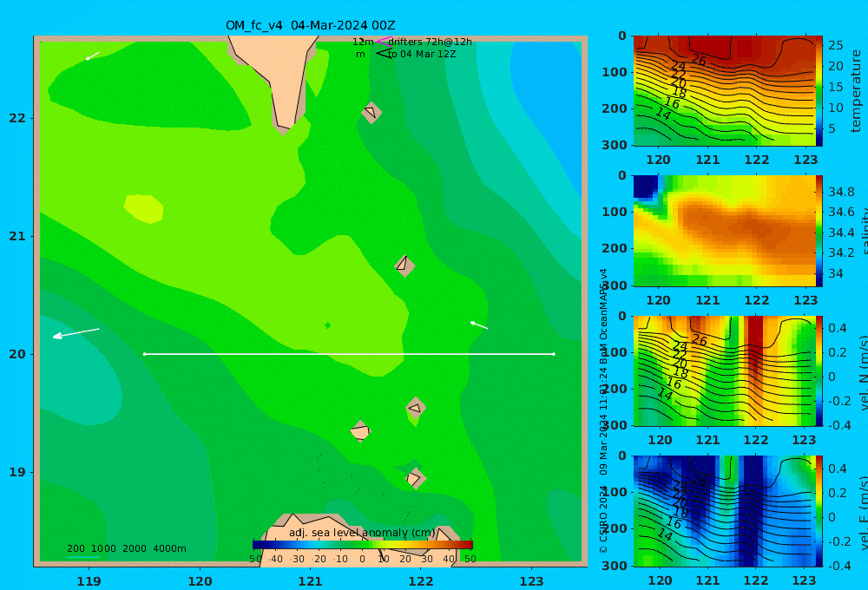Screen dimensions: 868x590
Task: Click the '26' isotherm label in the temperature panel
Action: [699, 61]
